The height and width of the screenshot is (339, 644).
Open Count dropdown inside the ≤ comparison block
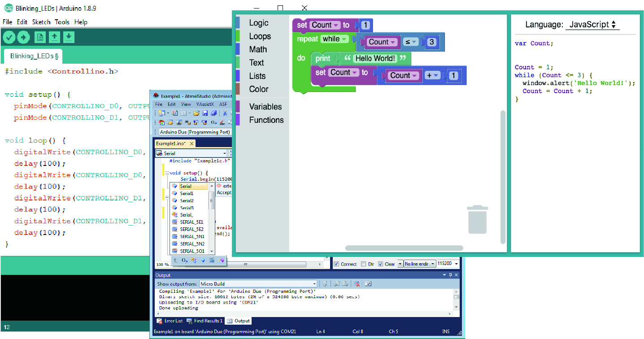(382, 42)
